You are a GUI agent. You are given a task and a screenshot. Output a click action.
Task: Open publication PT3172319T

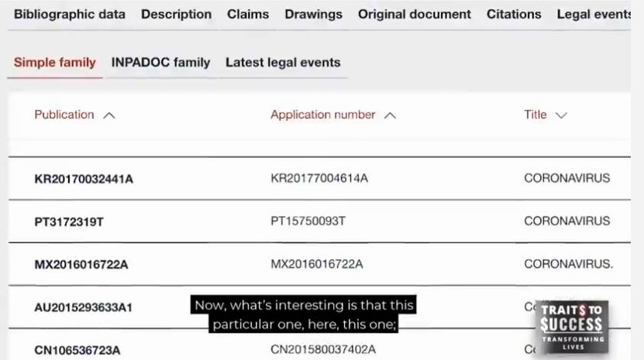pyautogui.click(x=69, y=221)
